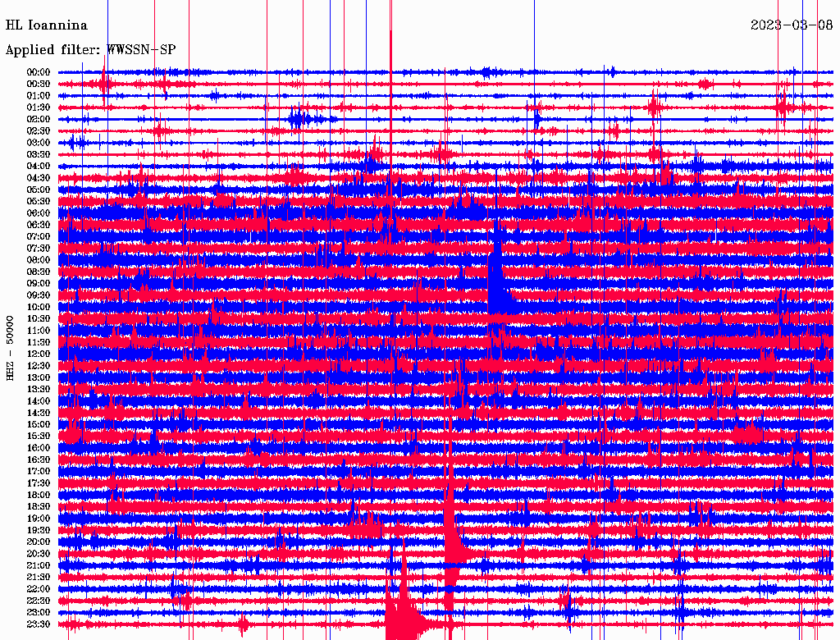Click the station label "HL Ioannina"
Viewport: 840px width, 640px height.
pos(46,25)
